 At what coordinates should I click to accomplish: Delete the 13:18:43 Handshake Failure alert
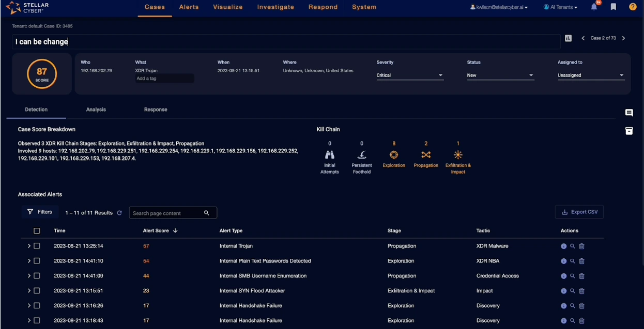tap(581, 321)
